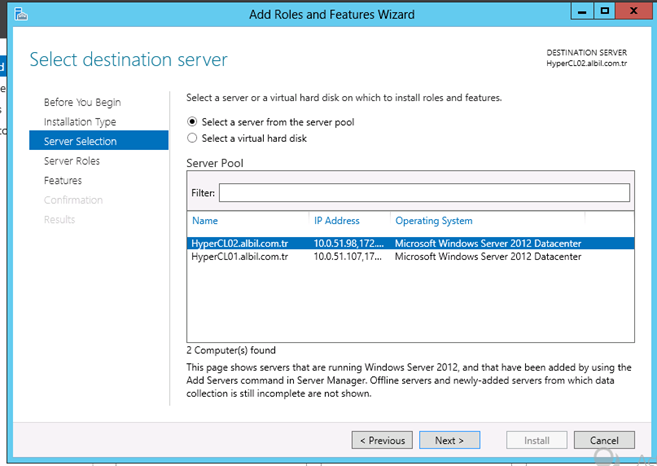Click the 2 Computer(s) found label
This screenshot has height=466, width=657.
[231, 350]
